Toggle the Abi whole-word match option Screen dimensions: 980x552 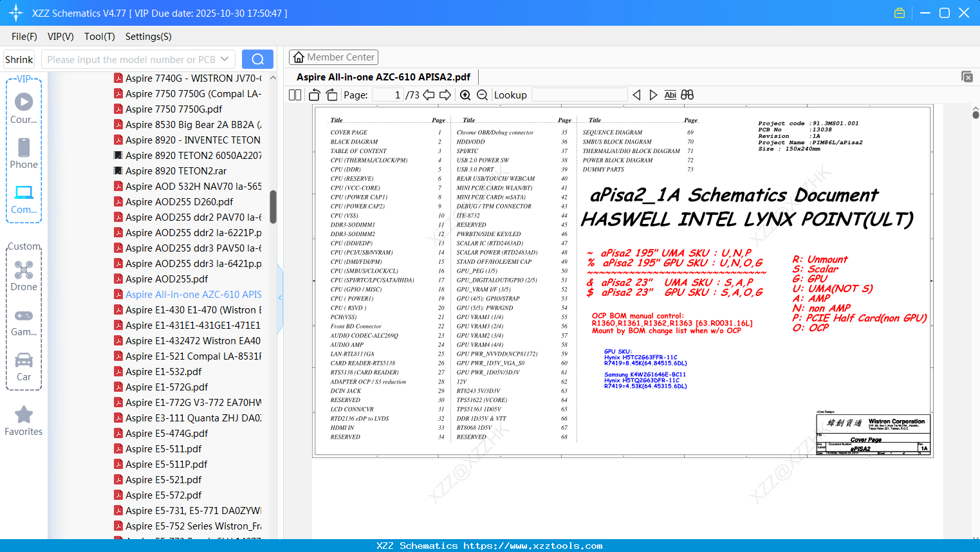click(x=670, y=95)
